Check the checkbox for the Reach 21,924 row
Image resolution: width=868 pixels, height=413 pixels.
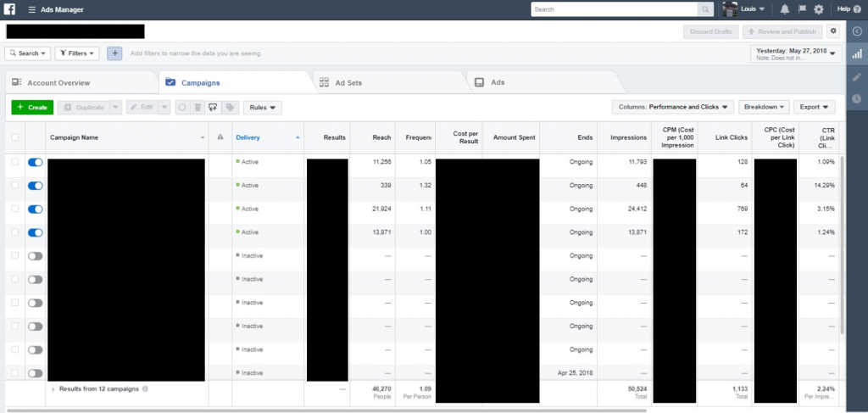(15, 209)
